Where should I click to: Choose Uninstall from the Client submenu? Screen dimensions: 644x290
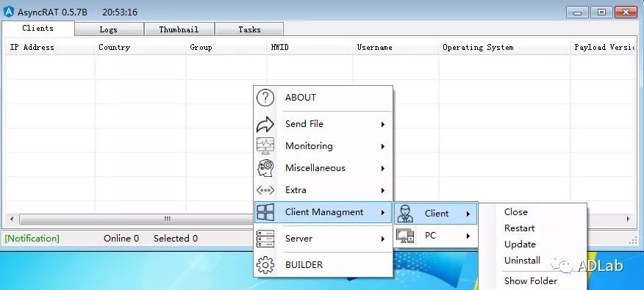pos(522,261)
